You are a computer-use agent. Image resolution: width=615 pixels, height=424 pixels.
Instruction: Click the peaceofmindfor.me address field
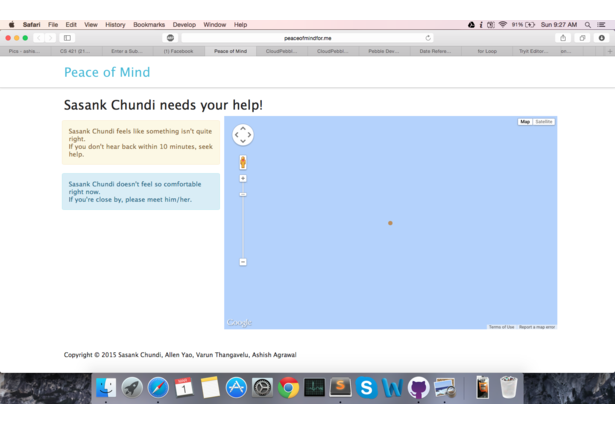pyautogui.click(x=308, y=38)
